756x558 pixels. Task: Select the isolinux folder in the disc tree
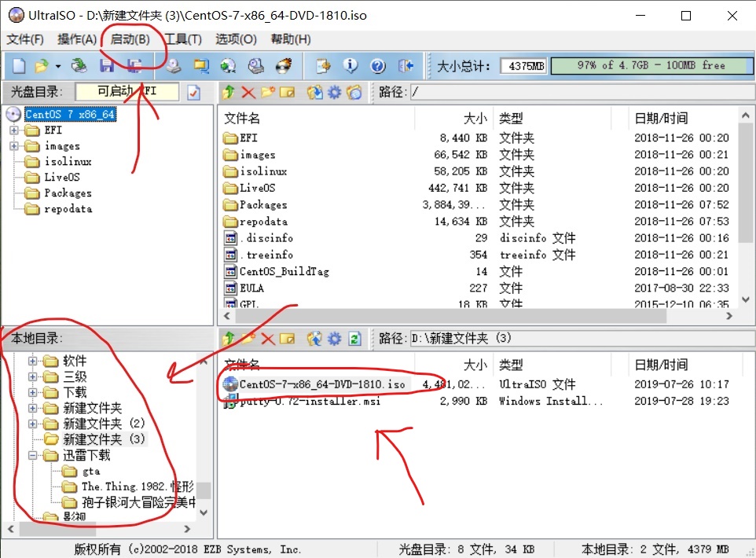coord(68,162)
